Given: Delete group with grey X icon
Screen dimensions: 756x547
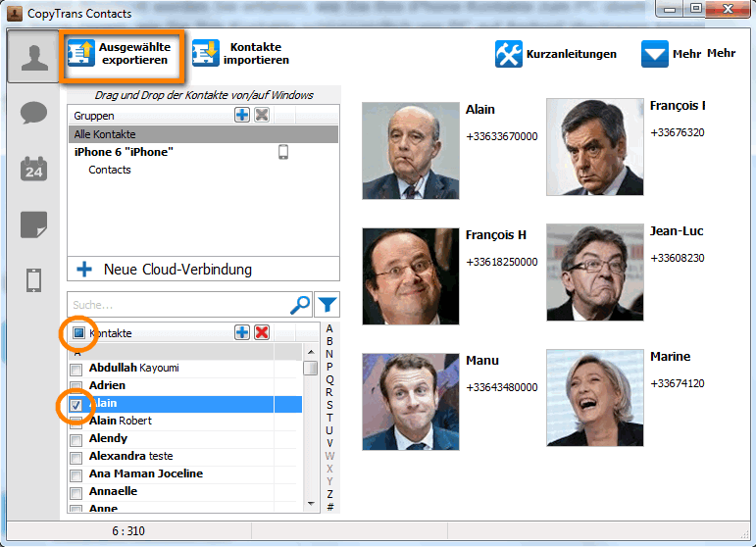Looking at the screenshot, I should [x=262, y=115].
